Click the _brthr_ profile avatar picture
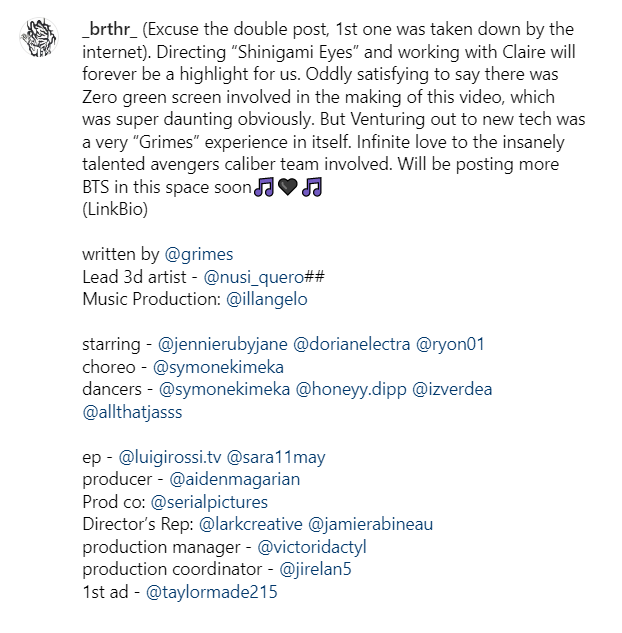The width and height of the screenshot is (622, 633). tap(39, 37)
